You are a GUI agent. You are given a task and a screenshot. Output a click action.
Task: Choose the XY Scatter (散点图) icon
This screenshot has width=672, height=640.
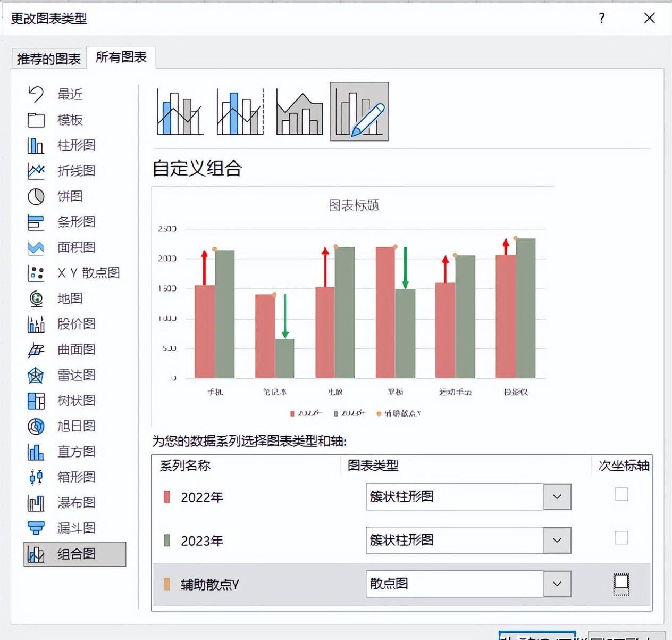(36, 273)
